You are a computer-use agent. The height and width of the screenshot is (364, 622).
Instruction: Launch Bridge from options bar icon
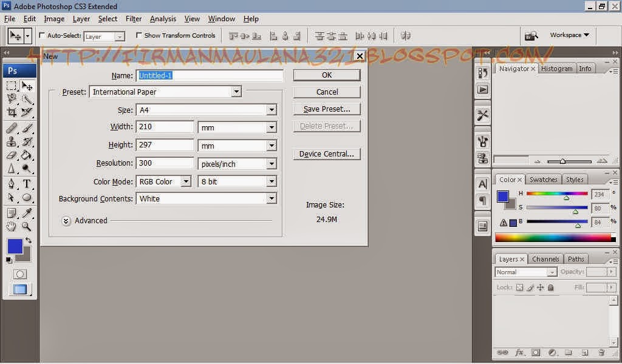click(531, 36)
